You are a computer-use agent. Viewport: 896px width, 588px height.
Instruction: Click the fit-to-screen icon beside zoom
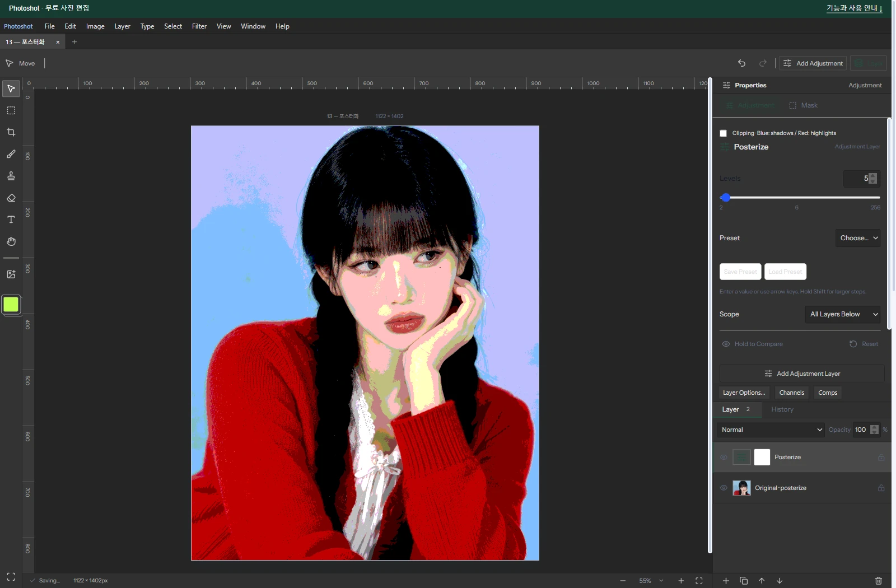(x=699, y=581)
